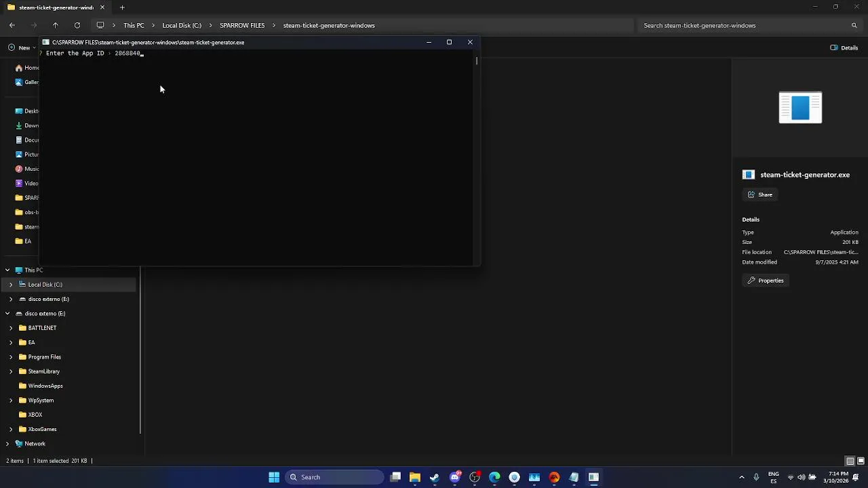The image size is (868, 488).
Task: Click the search magnifier icon in Explorer
Action: coord(854,25)
